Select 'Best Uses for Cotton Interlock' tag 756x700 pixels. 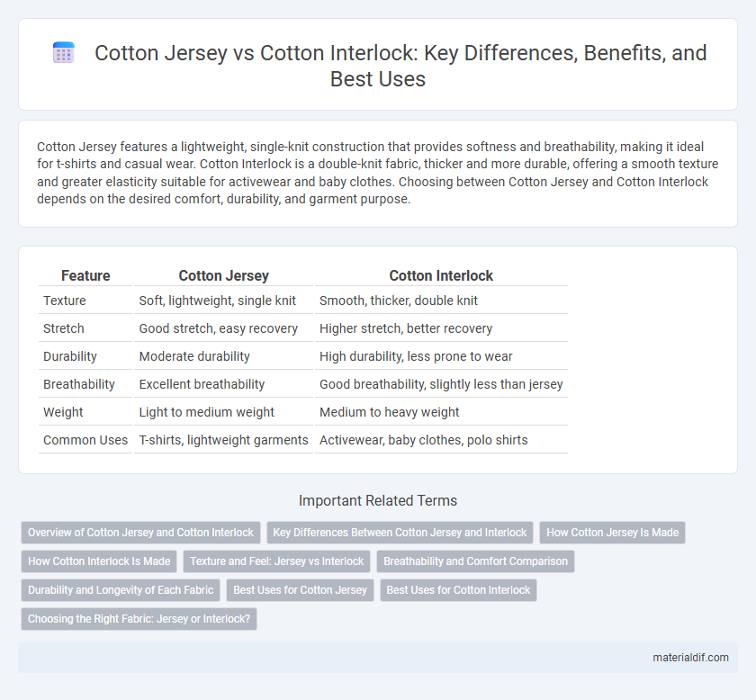pos(458,590)
